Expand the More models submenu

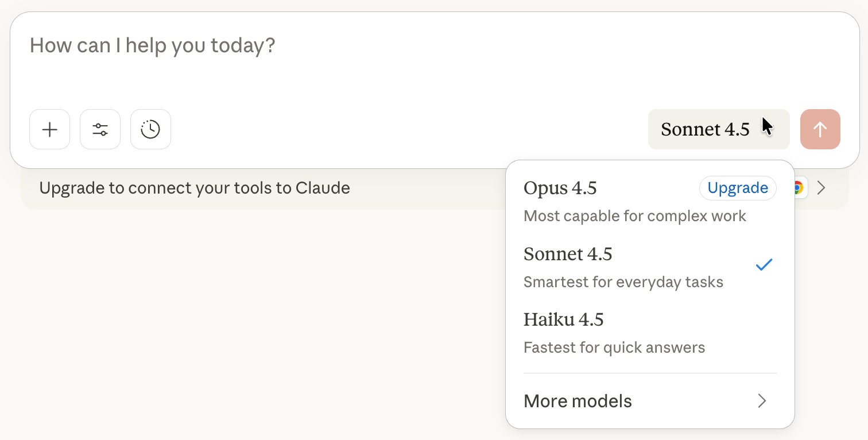tap(578, 401)
